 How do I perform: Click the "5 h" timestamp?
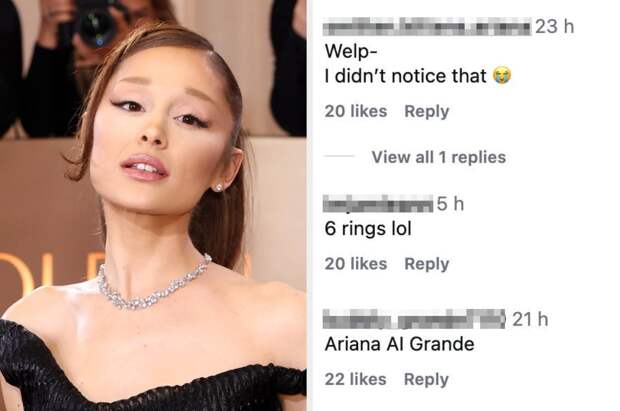click(450, 204)
